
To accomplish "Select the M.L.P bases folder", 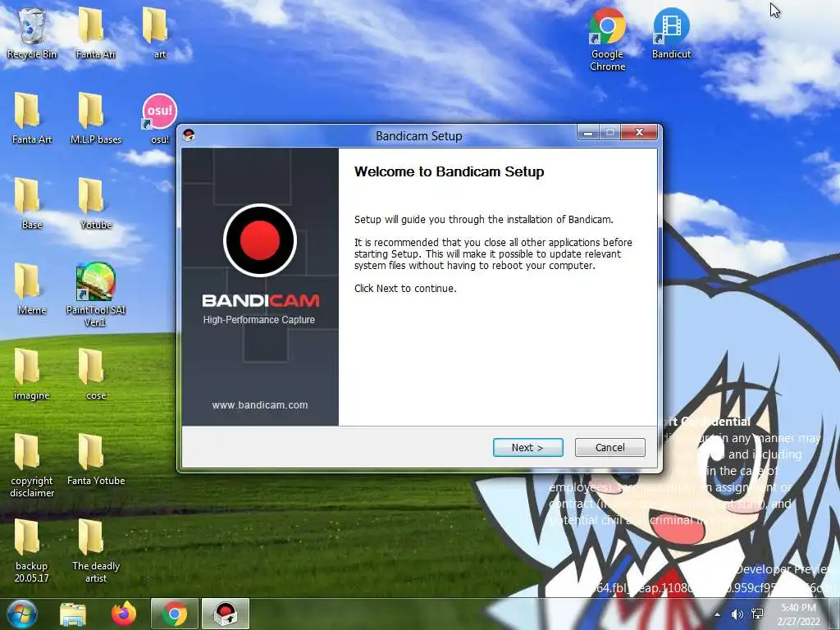I will (95, 118).
